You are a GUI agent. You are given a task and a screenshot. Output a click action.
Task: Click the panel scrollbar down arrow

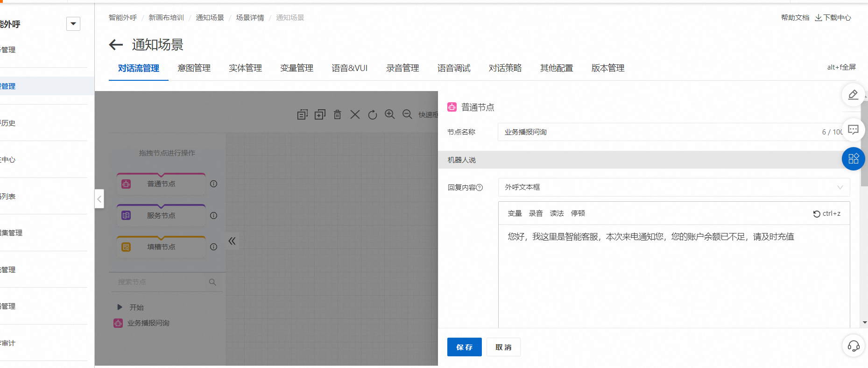pyautogui.click(x=864, y=323)
